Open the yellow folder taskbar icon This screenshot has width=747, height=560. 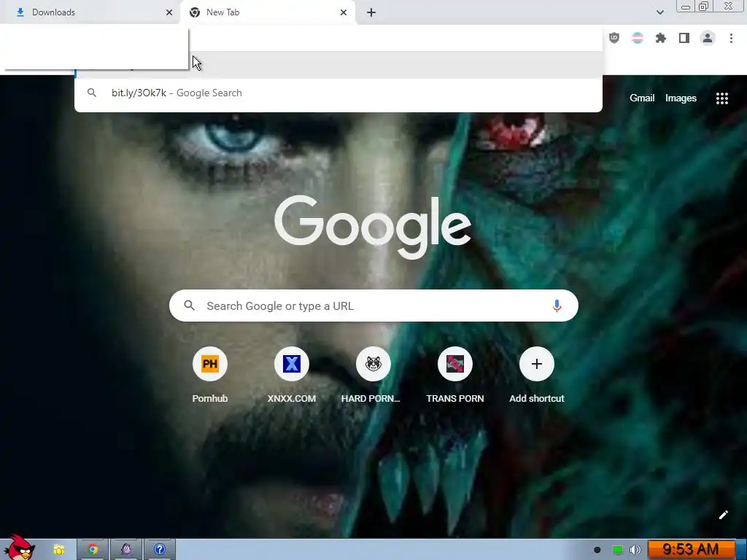[x=58, y=550]
